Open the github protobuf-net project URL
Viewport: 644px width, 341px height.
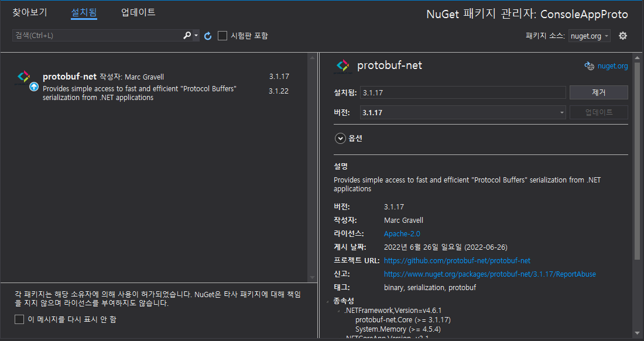click(x=457, y=260)
